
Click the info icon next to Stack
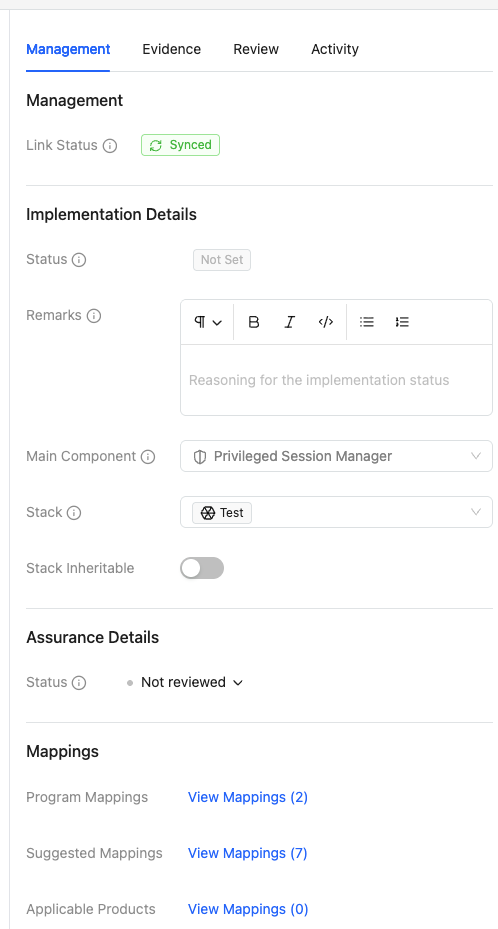(74, 512)
